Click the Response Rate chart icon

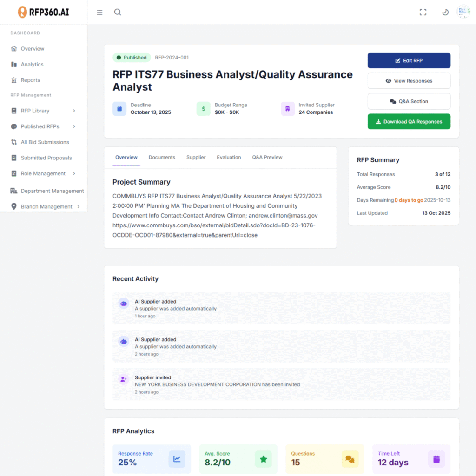177,459
